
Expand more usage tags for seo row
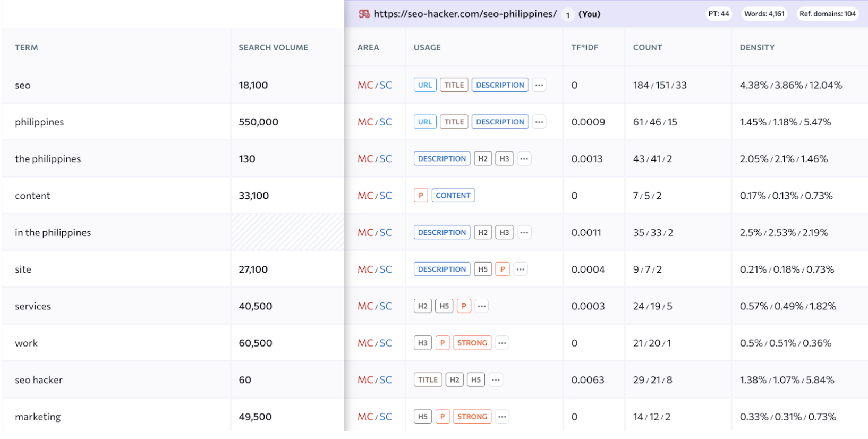point(539,85)
